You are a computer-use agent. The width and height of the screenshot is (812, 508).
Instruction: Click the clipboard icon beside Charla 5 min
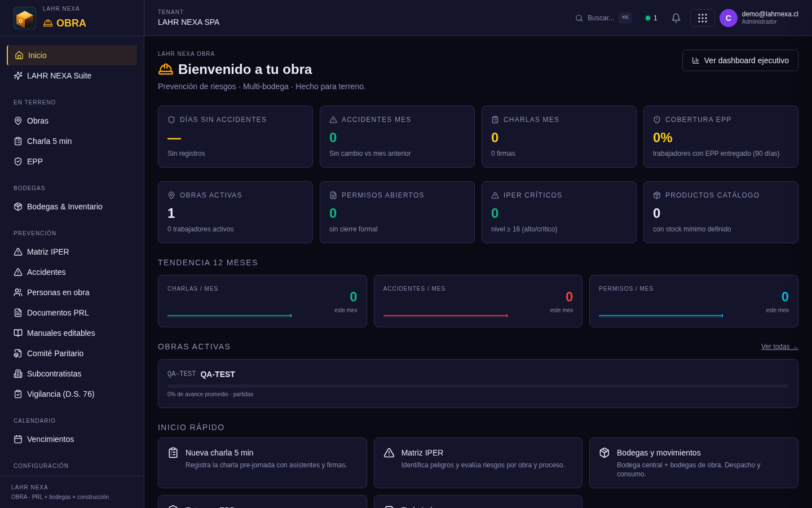pos(18,141)
